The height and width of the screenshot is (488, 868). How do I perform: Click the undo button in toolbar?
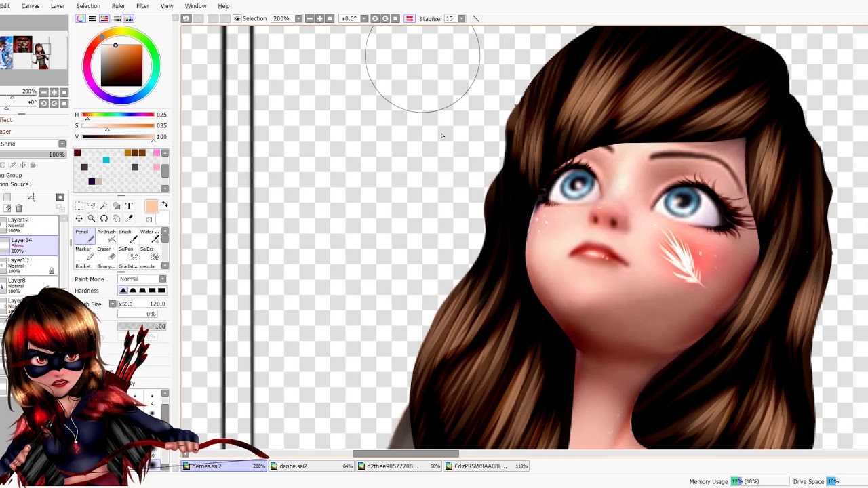point(186,18)
